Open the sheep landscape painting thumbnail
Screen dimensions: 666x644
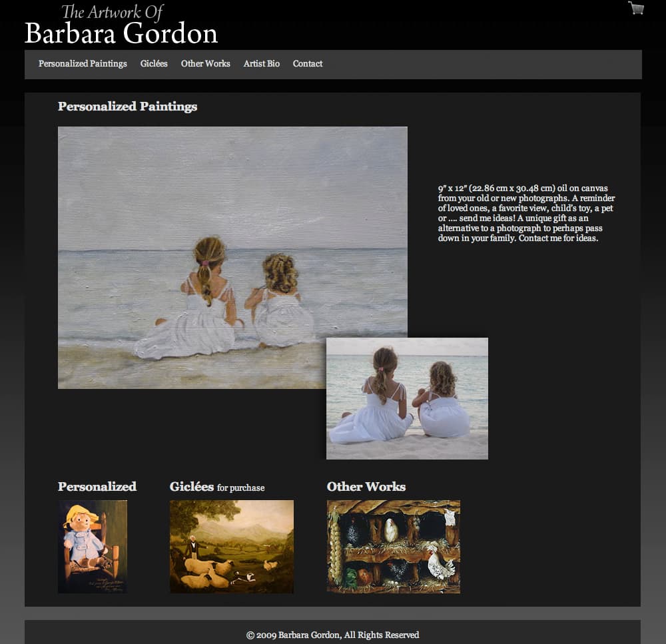232,546
